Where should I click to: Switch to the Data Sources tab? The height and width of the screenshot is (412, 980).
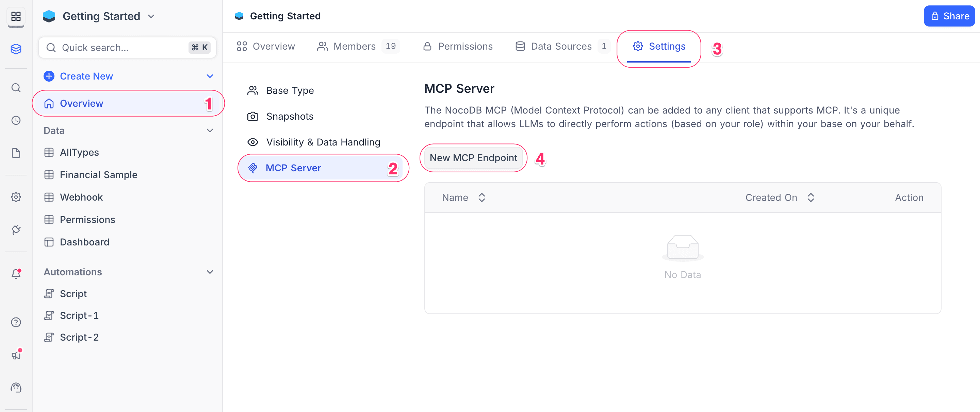(561, 46)
